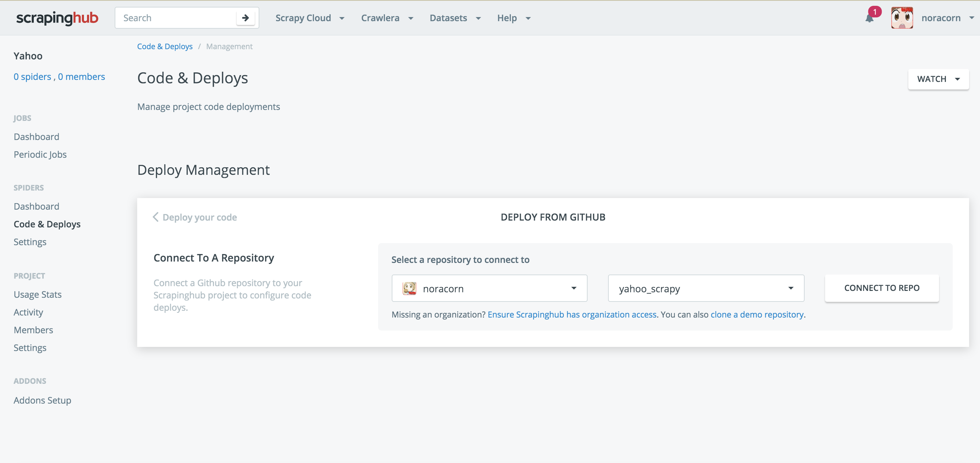Click the Help caret arrow
Image resolution: width=980 pixels, height=463 pixels.
click(528, 18)
